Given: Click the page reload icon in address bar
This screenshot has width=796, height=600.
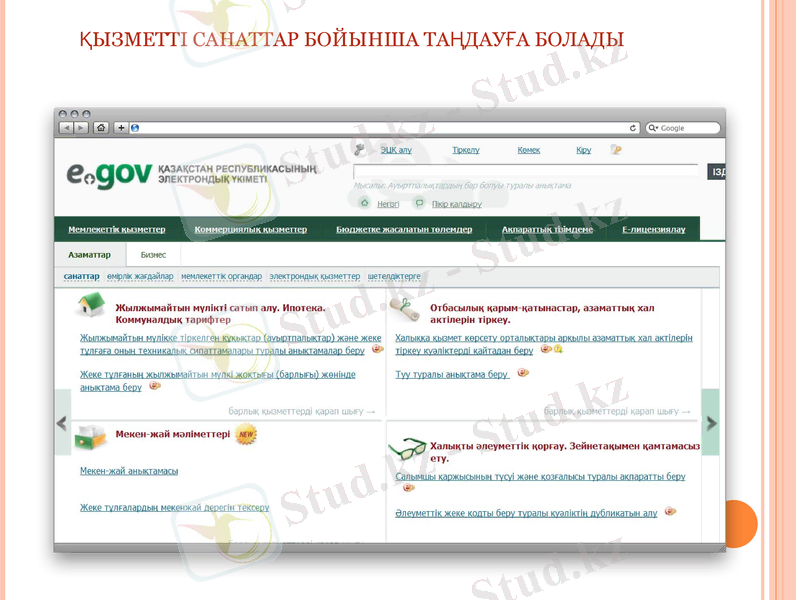Looking at the screenshot, I should (633, 128).
